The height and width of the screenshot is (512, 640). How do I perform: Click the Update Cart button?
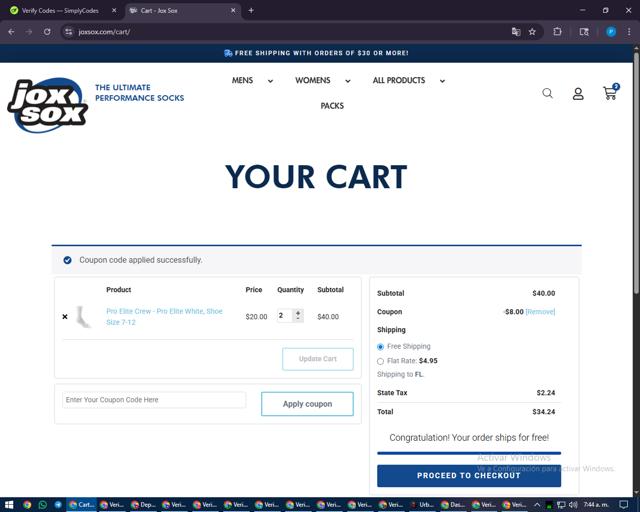[318, 359]
